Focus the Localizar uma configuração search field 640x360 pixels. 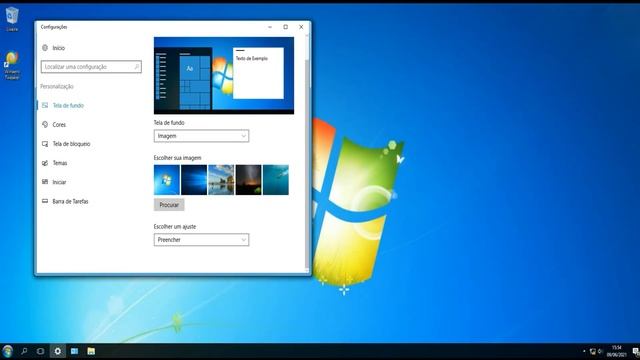point(91,67)
